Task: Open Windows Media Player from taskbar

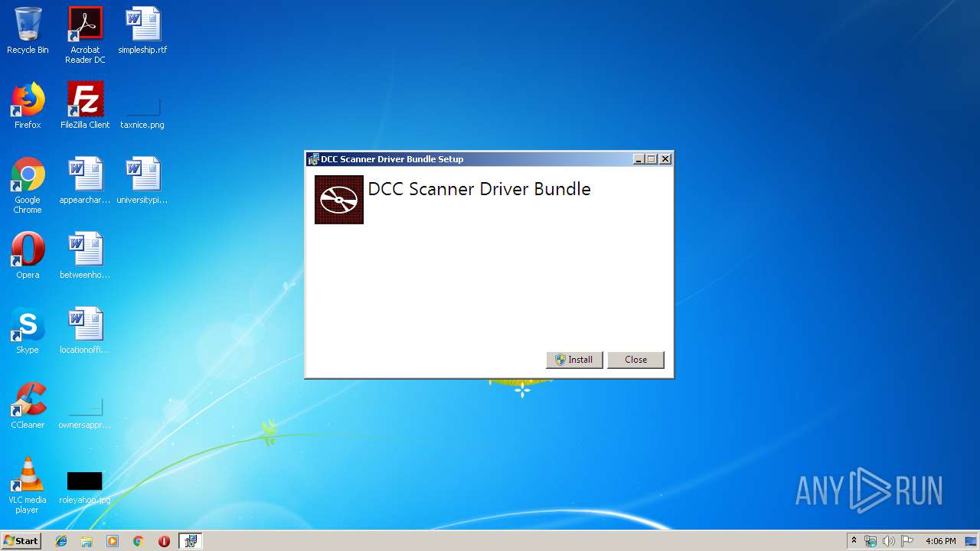Action: 113,541
